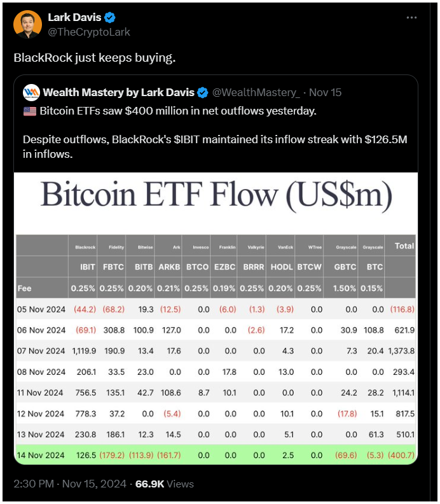440x504 pixels.
Task: Click verified badge next to Wealth Mastery
Action: pyautogui.click(x=203, y=92)
